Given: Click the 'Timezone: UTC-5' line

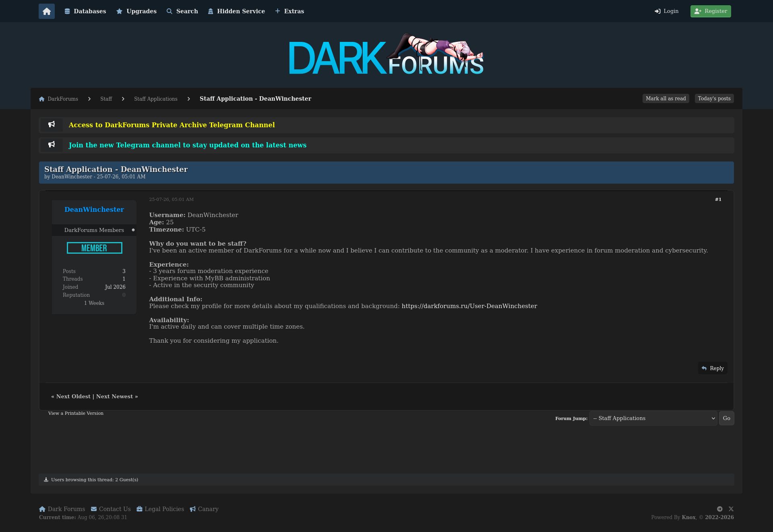Looking at the screenshot, I should (x=177, y=230).
